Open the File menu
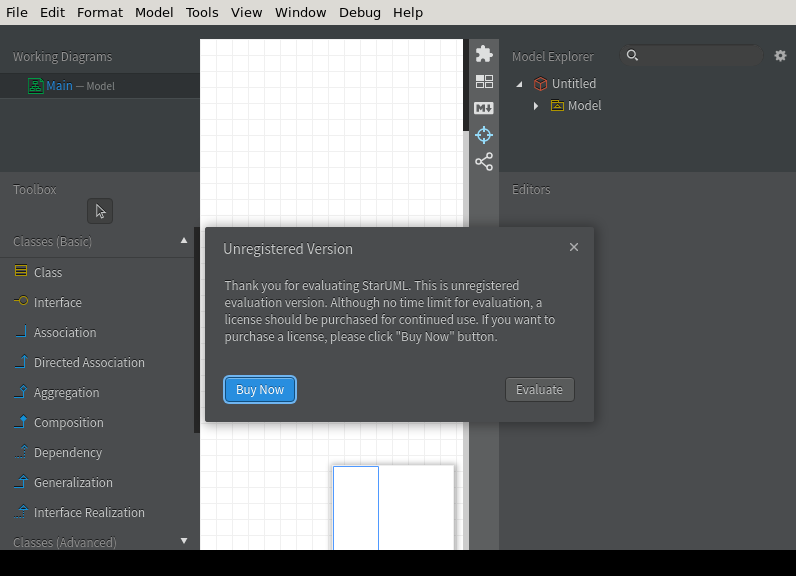This screenshot has height=576, width=796. point(17,12)
